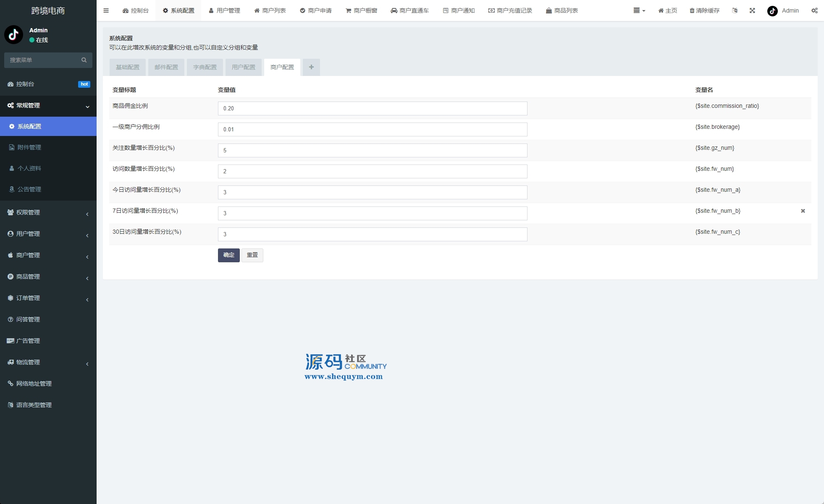This screenshot has width=824, height=504.
Task: Focus the 今日访问量增长百分比 value field
Action: [373, 192]
